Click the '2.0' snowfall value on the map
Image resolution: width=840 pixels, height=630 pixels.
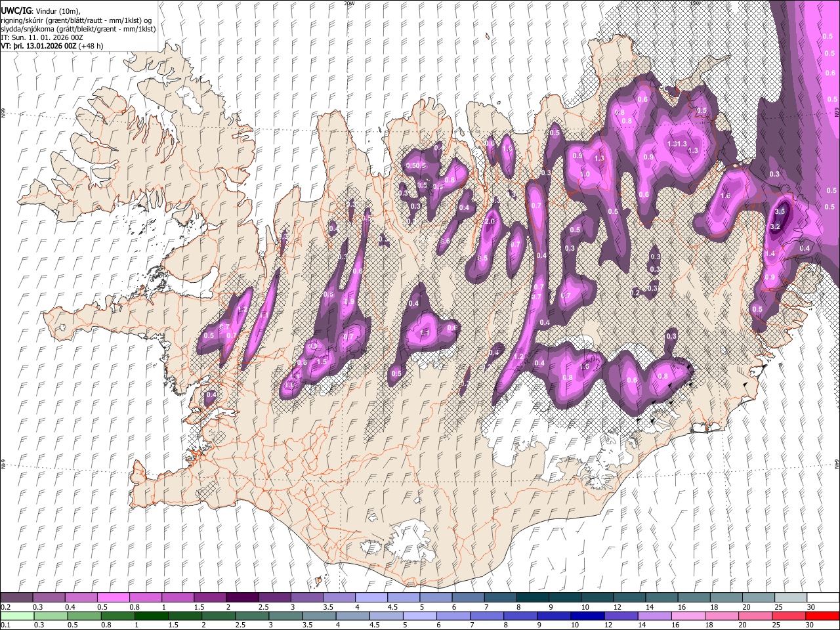[x=489, y=222]
